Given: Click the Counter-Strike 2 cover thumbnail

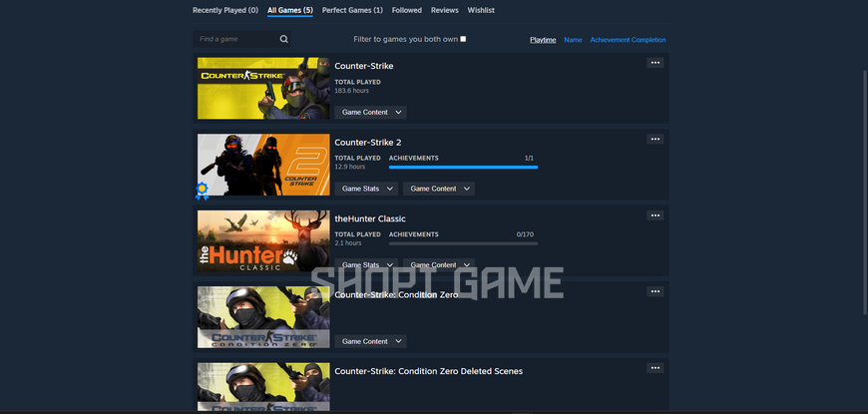Looking at the screenshot, I should point(263,165).
